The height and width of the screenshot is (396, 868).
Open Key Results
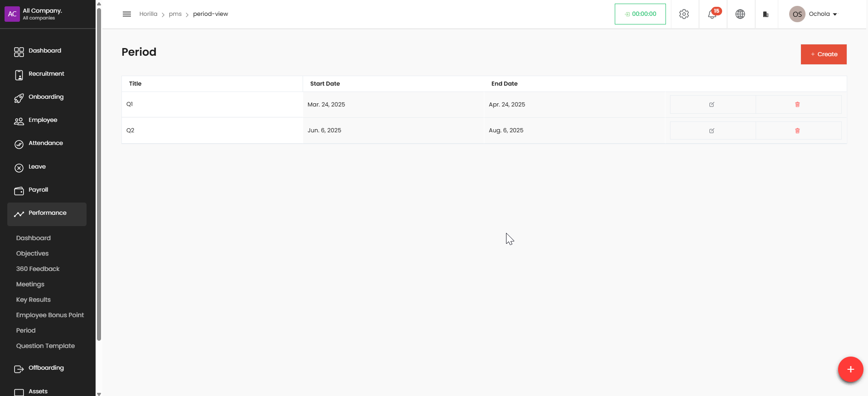coord(34,299)
